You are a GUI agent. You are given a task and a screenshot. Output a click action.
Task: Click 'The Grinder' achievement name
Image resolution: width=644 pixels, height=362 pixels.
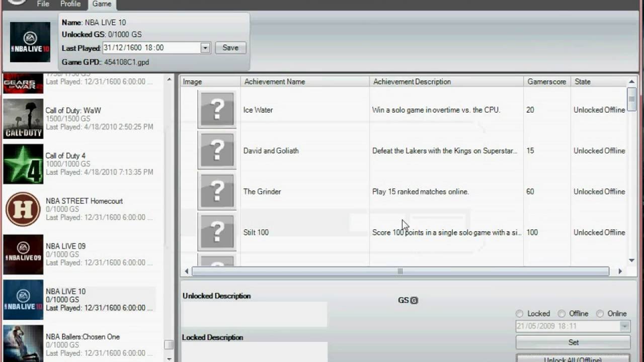[262, 192]
